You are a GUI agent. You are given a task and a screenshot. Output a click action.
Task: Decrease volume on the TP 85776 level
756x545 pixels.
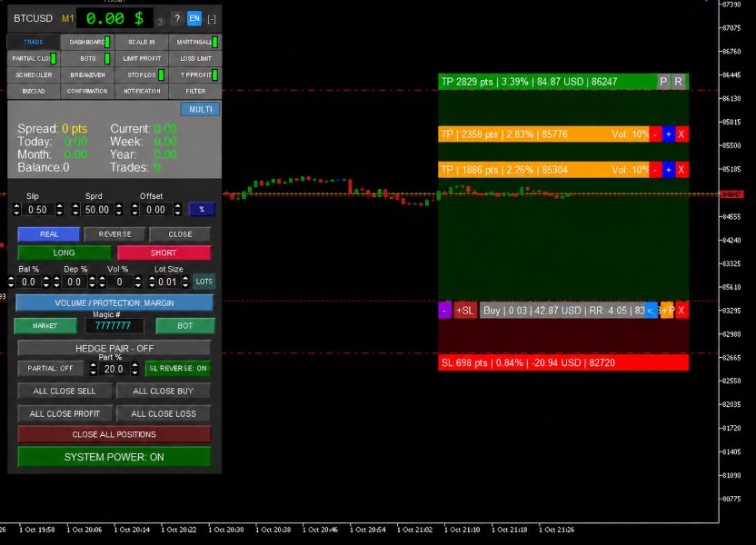pyautogui.click(x=655, y=134)
